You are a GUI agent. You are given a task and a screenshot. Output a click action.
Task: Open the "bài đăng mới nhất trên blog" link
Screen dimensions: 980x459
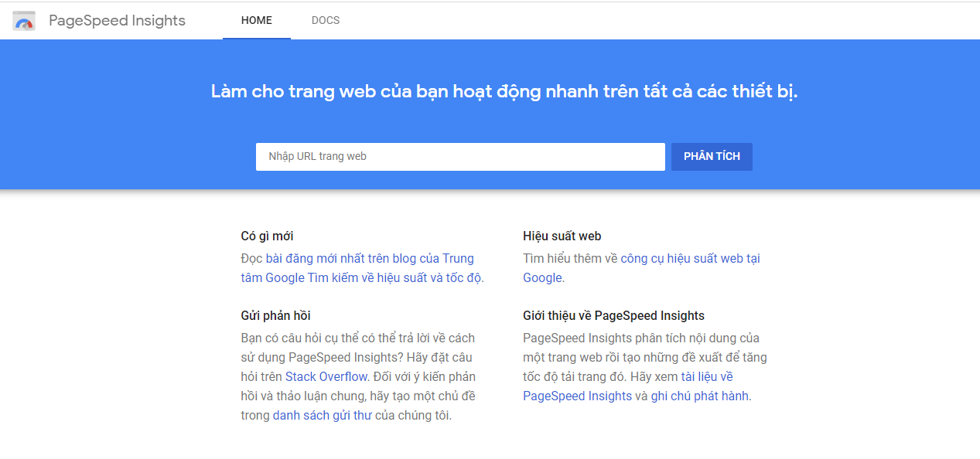click(x=363, y=268)
